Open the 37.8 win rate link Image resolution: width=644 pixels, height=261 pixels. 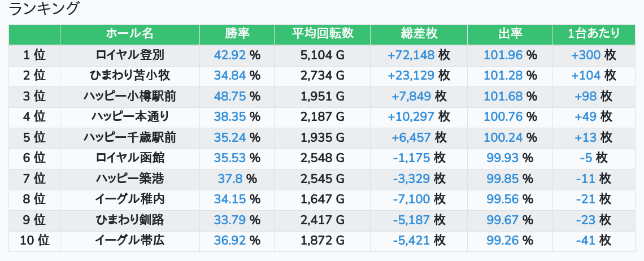230,179
